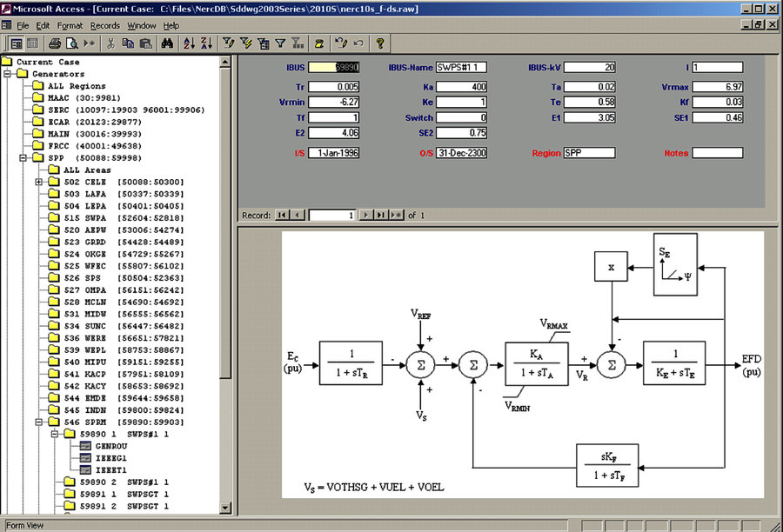Screen dimensions: 783x532
Task: Select the Find binoculars icon
Action: pos(167,43)
